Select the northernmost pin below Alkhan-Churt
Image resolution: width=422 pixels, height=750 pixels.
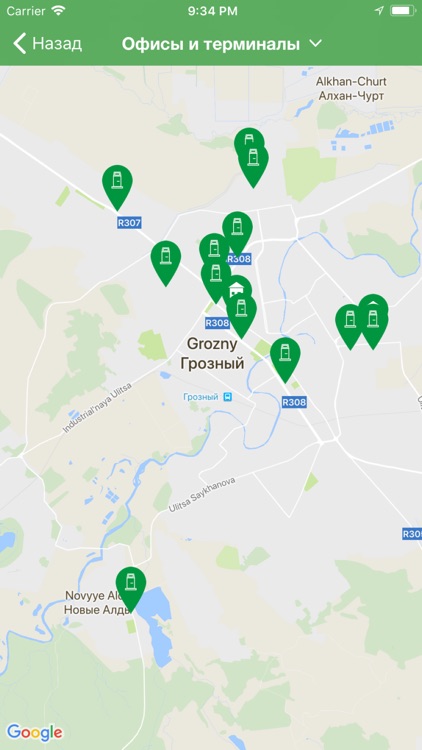tap(249, 139)
